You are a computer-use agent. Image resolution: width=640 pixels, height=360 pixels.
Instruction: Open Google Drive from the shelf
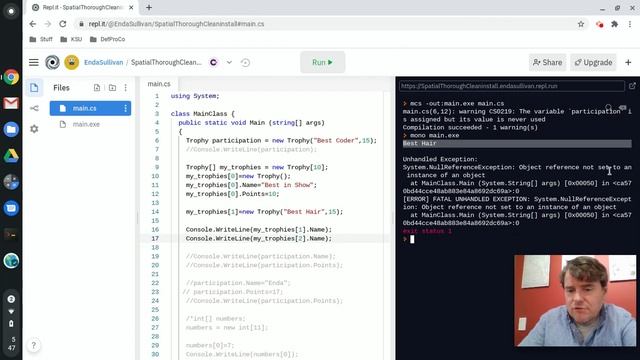11,156
